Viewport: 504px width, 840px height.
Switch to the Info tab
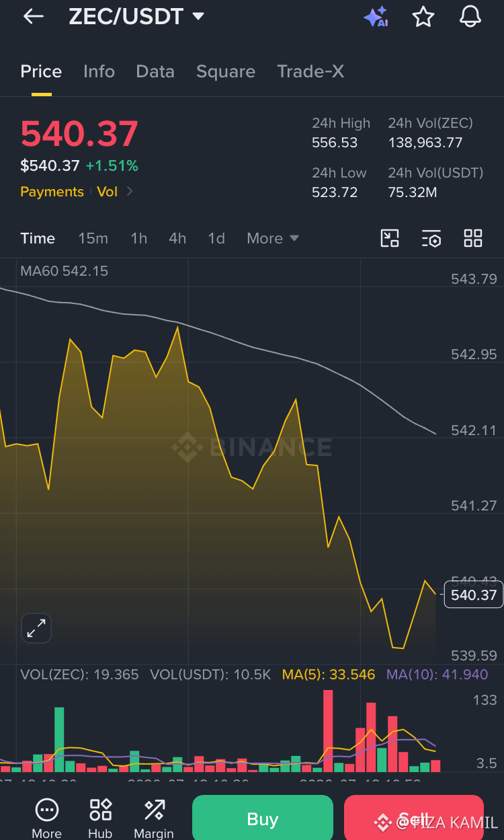coord(99,71)
